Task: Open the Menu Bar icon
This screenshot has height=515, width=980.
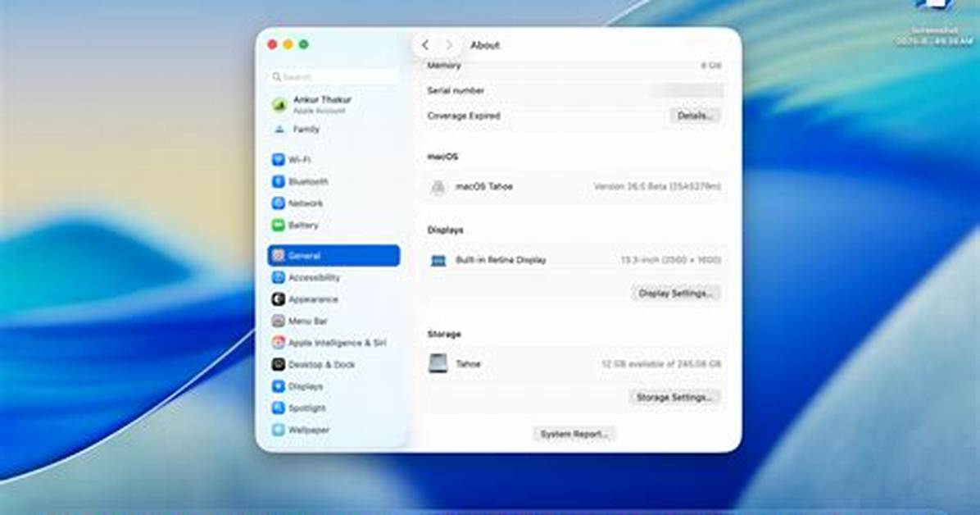Action: click(x=278, y=321)
